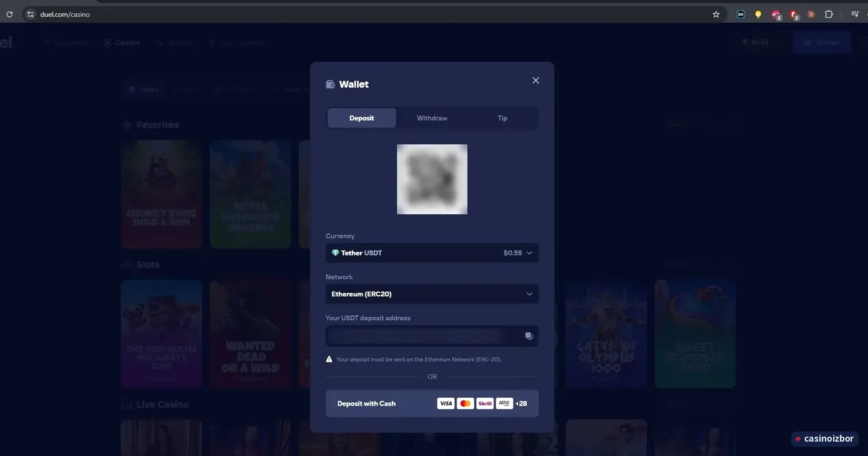Click the $0.55 balance in Currency field
Viewport: 868px width, 456px height.
coord(512,253)
